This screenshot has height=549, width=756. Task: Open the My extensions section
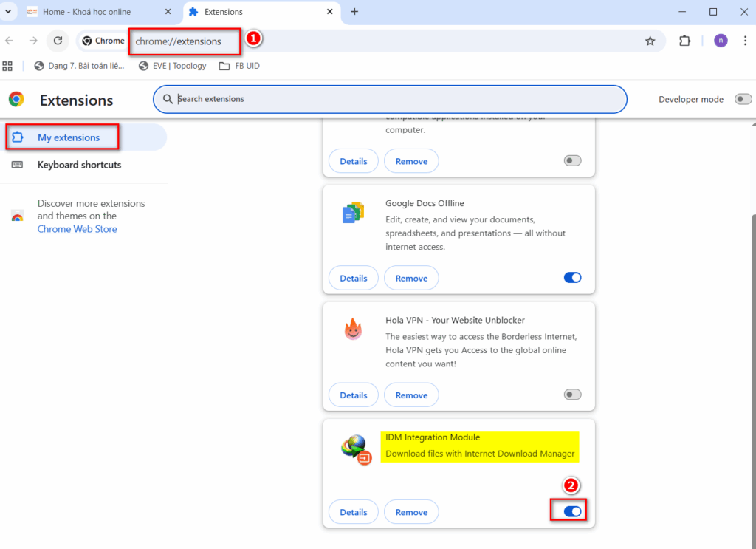pos(83,137)
